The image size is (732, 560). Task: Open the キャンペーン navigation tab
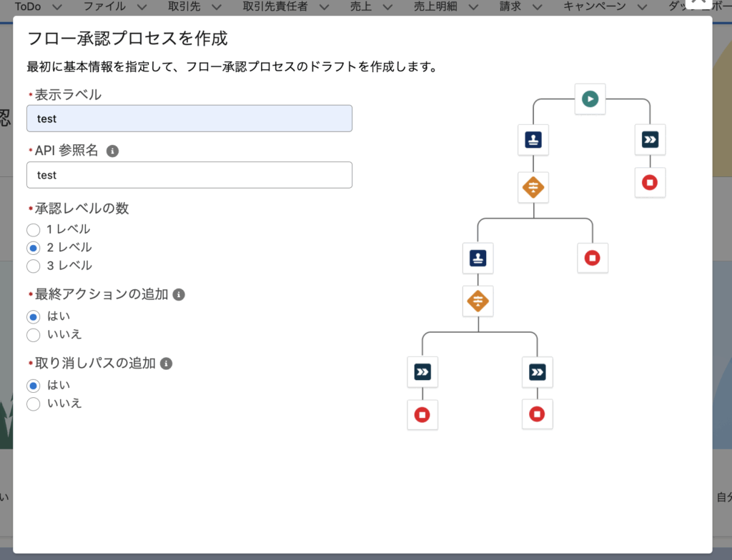(x=595, y=6)
